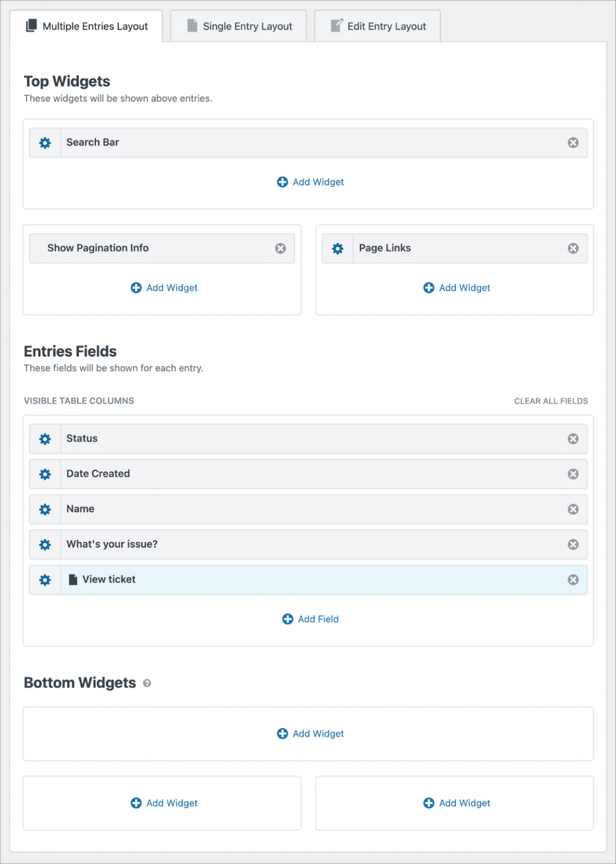Open the Search Bar widget settings
616x864 pixels.
44,142
